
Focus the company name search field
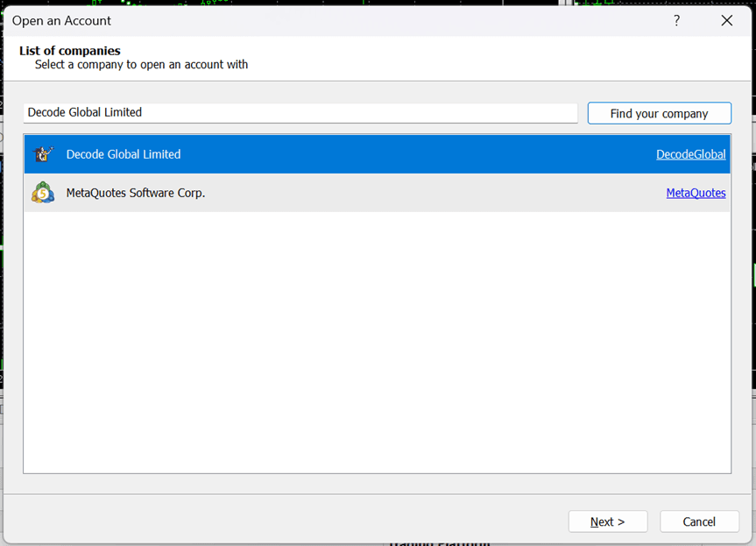point(300,112)
